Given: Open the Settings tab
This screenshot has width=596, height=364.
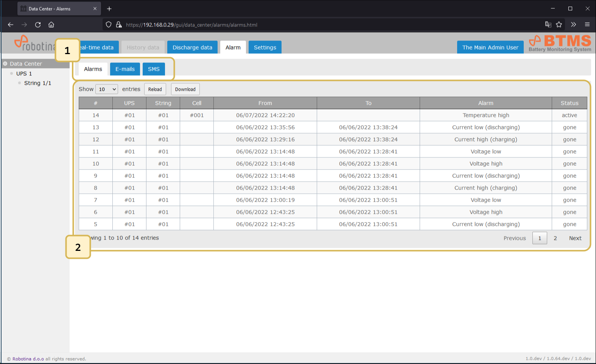Looking at the screenshot, I should coord(265,47).
